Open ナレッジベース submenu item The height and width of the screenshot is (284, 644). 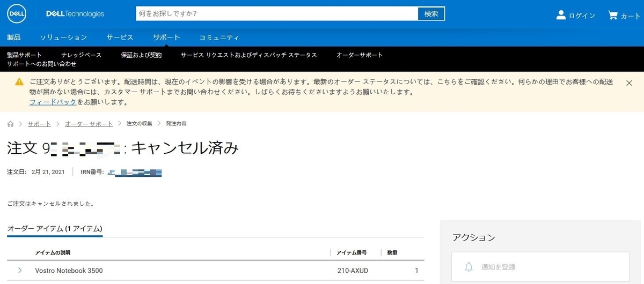coord(81,55)
